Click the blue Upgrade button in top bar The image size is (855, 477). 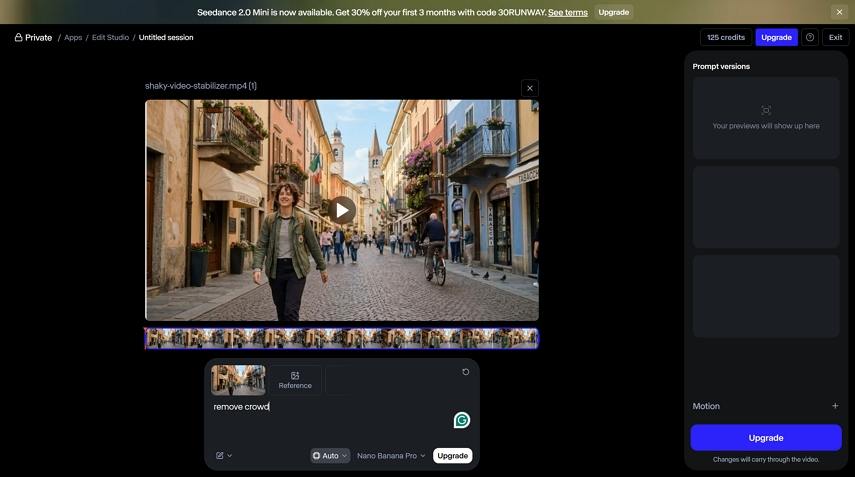click(x=776, y=37)
